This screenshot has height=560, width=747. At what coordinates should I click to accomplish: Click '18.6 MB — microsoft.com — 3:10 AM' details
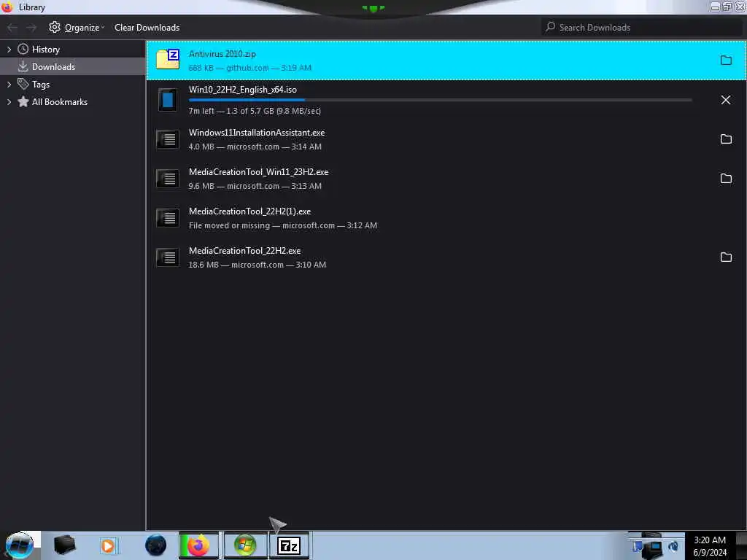(x=258, y=265)
